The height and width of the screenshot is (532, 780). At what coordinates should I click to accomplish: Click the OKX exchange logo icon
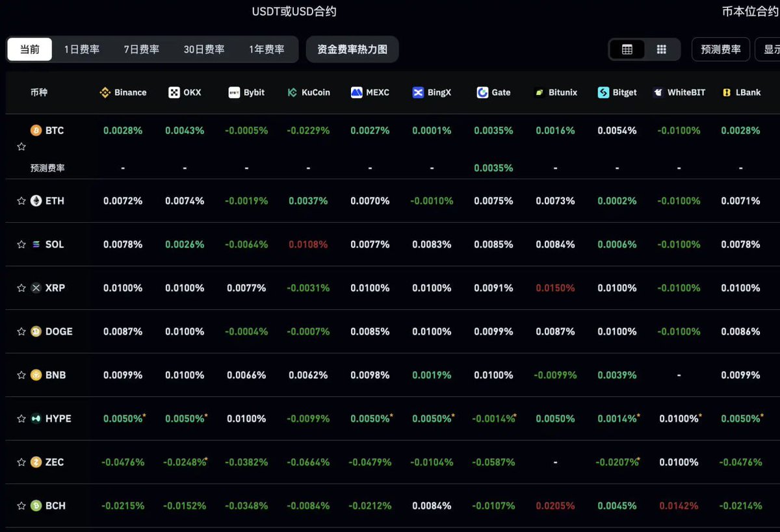pyautogui.click(x=174, y=93)
